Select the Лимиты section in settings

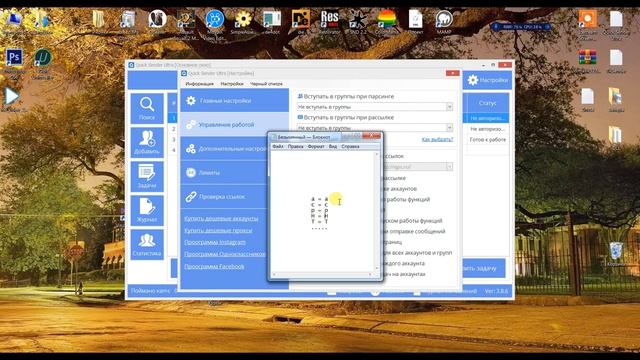point(224,173)
